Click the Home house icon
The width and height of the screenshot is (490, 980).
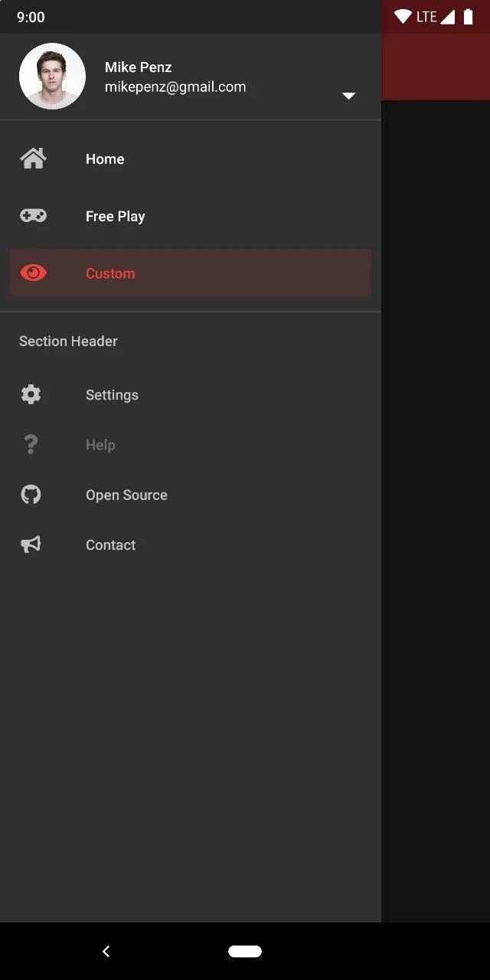tap(33, 159)
